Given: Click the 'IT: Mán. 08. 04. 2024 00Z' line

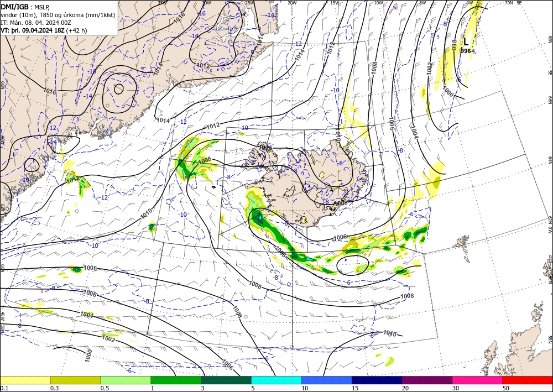Looking at the screenshot, I should [36, 23].
